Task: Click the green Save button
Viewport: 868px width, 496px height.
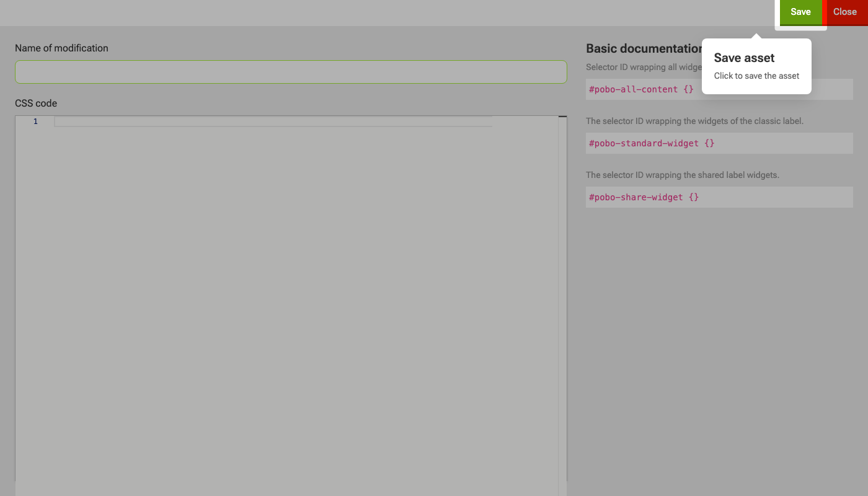Action: (800, 12)
